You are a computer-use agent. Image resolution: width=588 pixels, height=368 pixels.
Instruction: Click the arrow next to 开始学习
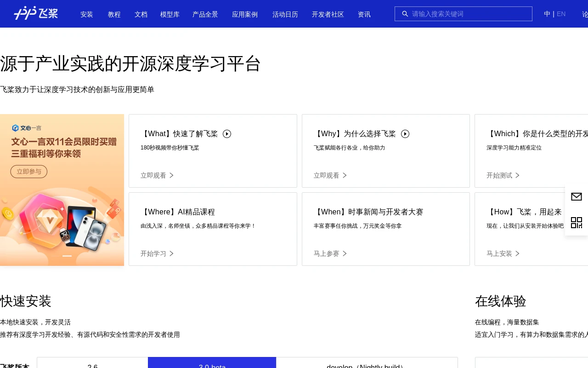click(x=171, y=253)
